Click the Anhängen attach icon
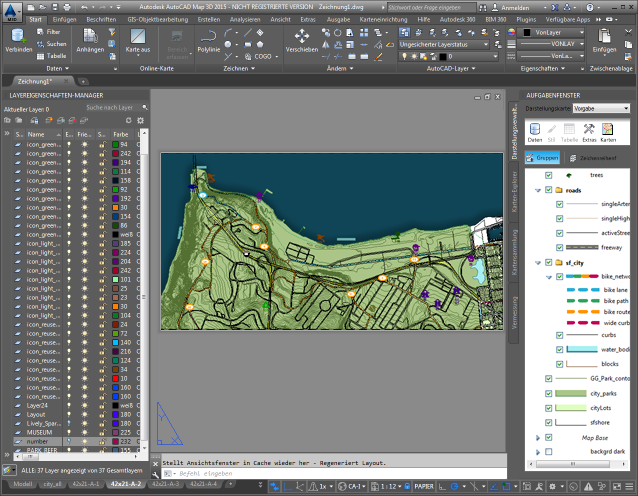 point(89,38)
